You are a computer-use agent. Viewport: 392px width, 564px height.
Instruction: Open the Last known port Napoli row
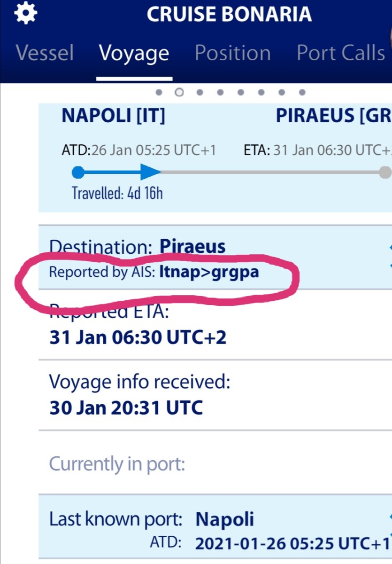(215, 526)
